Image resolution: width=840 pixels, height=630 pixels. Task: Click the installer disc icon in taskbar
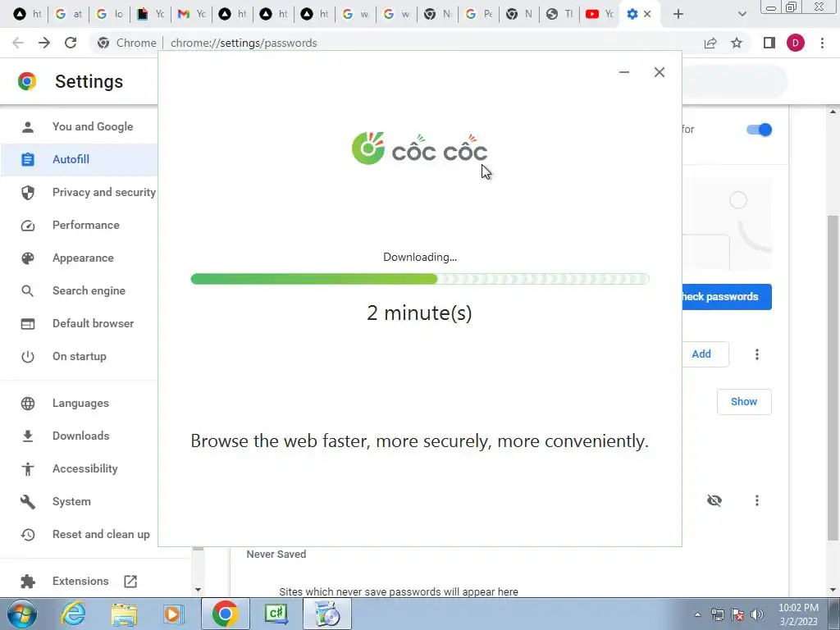pos(326,614)
